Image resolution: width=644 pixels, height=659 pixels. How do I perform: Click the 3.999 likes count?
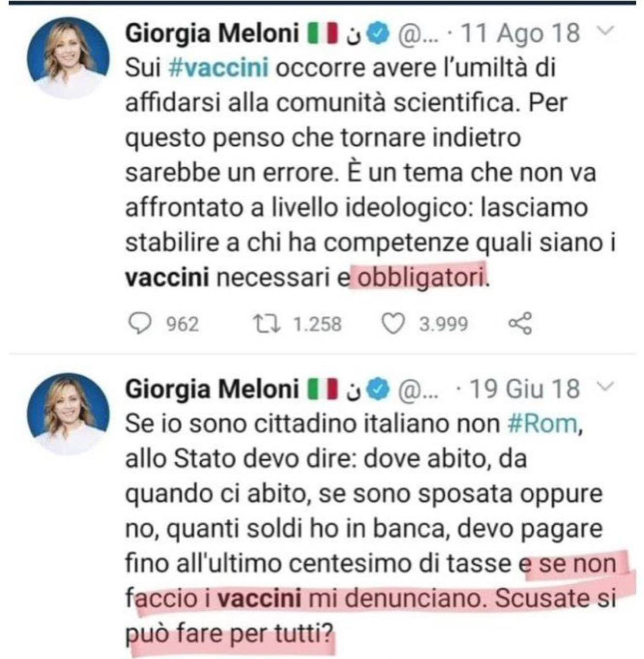pos(443,324)
